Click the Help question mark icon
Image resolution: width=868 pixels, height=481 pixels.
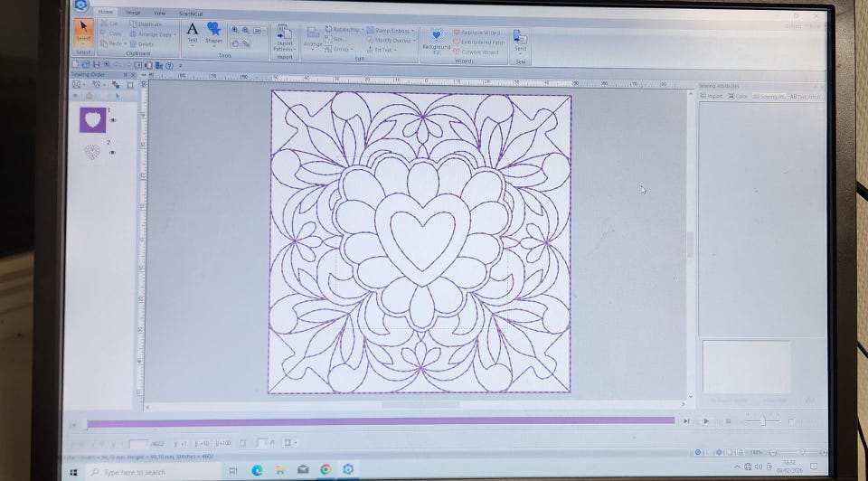click(169, 65)
